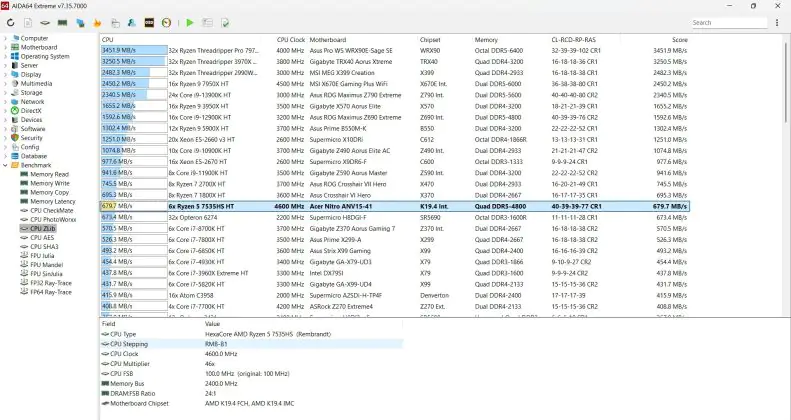The image size is (791, 420).
Task: Sort by the Score column header
Action: tap(680, 40)
